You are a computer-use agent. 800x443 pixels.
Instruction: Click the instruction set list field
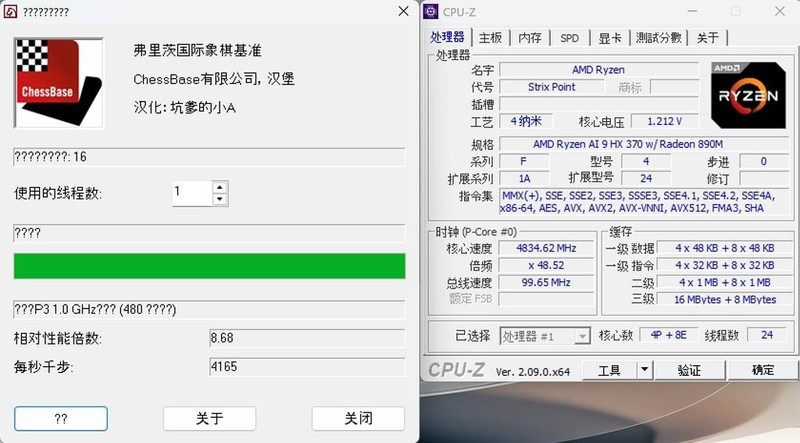pos(643,202)
